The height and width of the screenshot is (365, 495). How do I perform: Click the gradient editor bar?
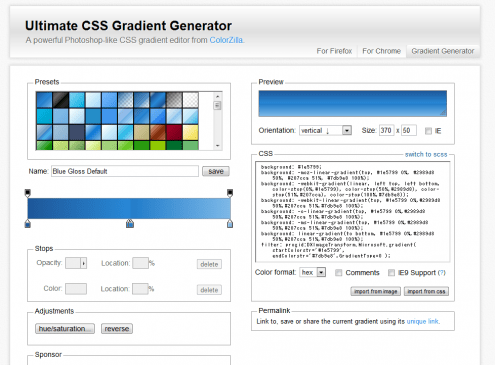129,208
